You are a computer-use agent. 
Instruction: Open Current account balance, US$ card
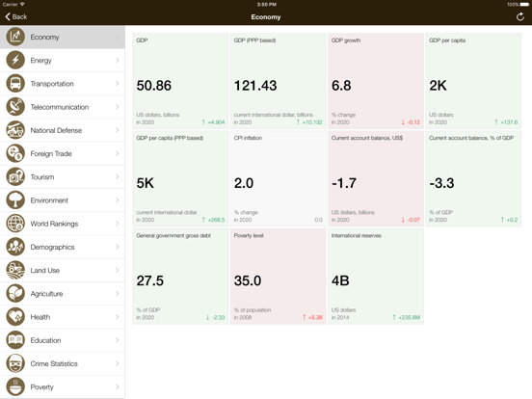coord(376,178)
